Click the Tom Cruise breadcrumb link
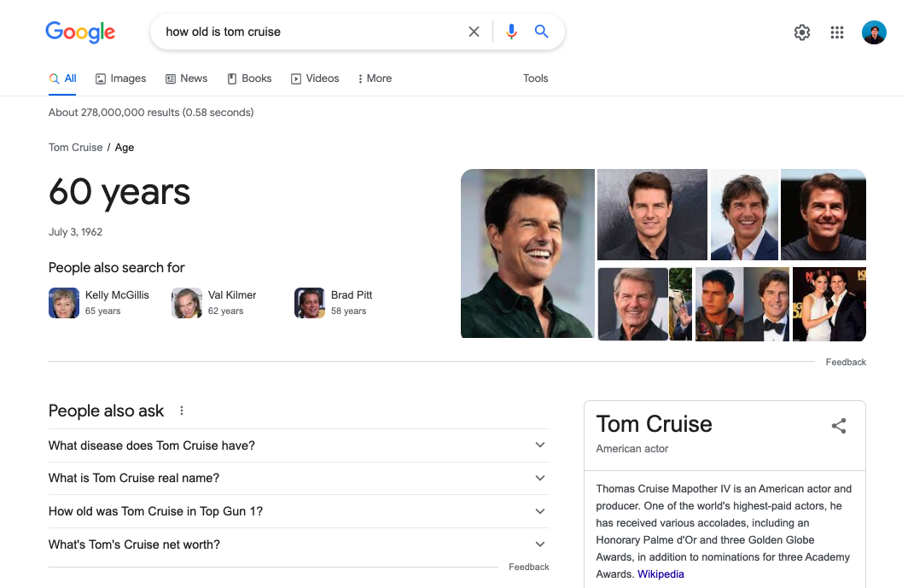Image resolution: width=902 pixels, height=588 pixels. (x=75, y=148)
